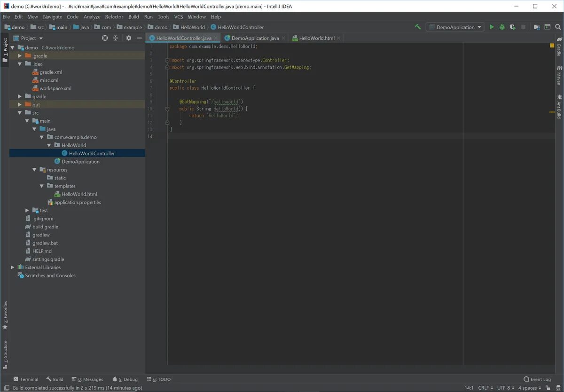This screenshot has width=564, height=392.
Task: Open the Refactor menu
Action: click(x=114, y=16)
